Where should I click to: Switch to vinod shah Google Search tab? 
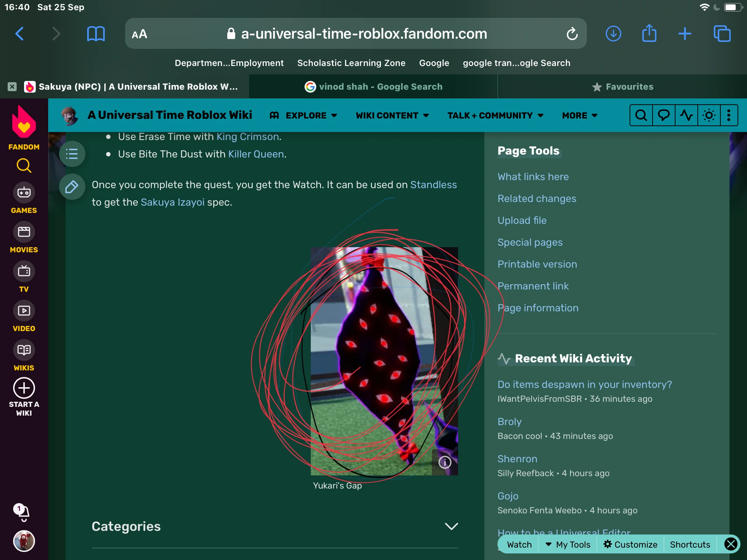pos(373,87)
